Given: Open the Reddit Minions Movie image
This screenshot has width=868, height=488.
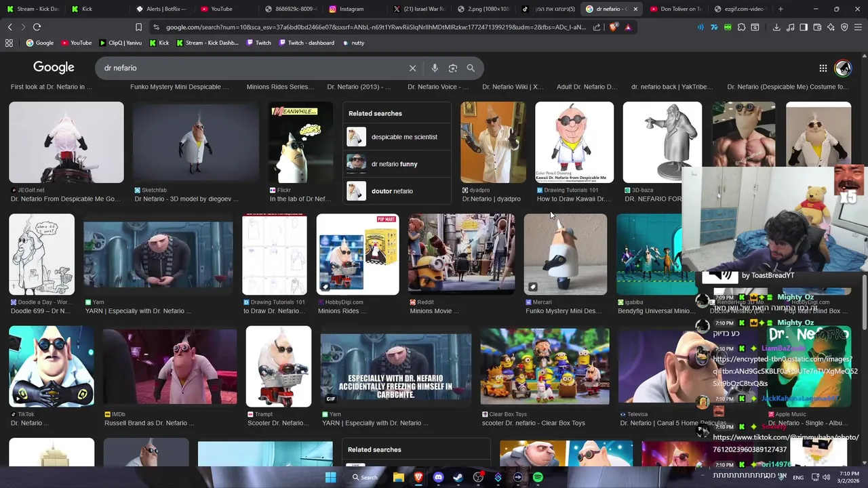Looking at the screenshot, I should [x=461, y=254].
